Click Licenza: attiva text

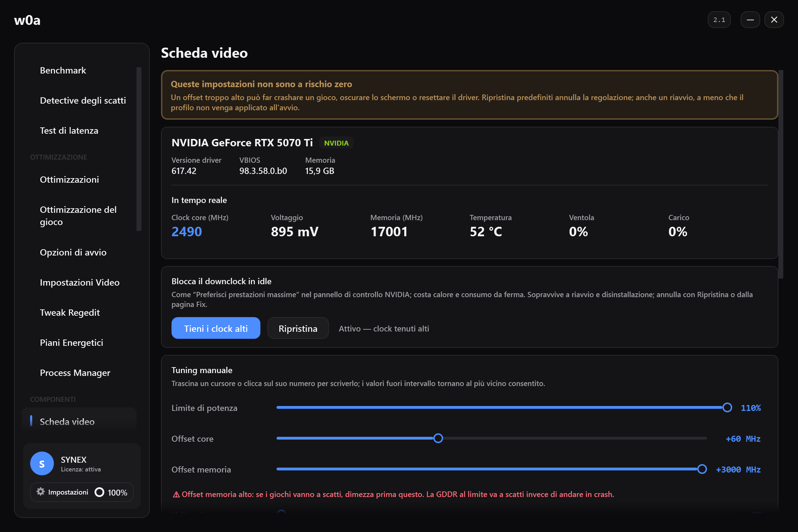pos(81,469)
